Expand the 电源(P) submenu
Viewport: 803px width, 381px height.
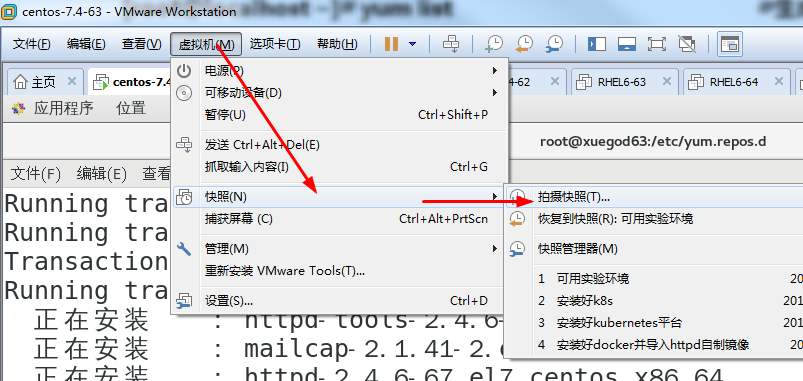(340, 71)
